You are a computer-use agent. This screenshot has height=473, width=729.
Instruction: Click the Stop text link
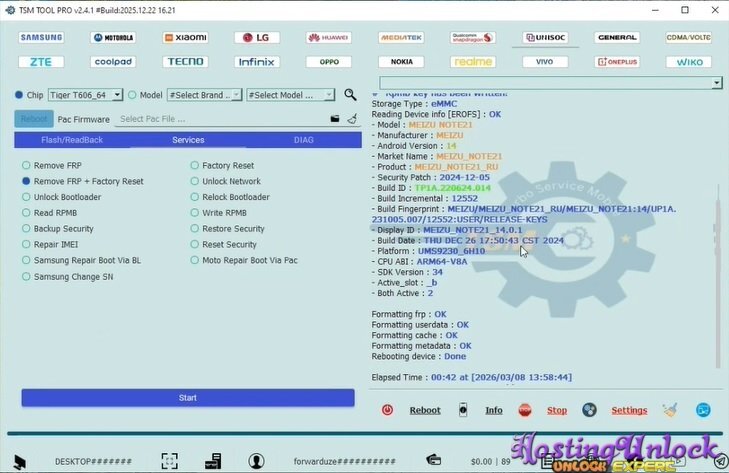coord(557,410)
